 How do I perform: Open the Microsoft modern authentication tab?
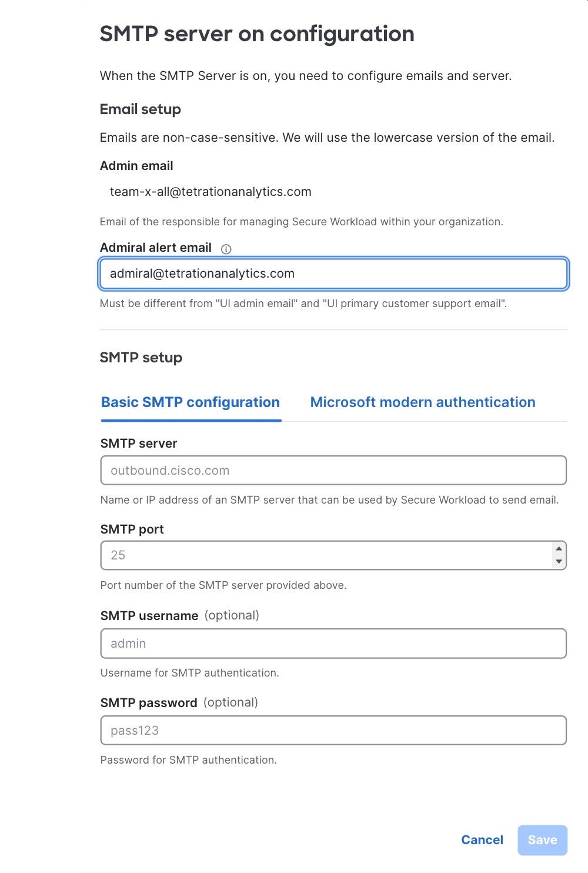(x=422, y=402)
